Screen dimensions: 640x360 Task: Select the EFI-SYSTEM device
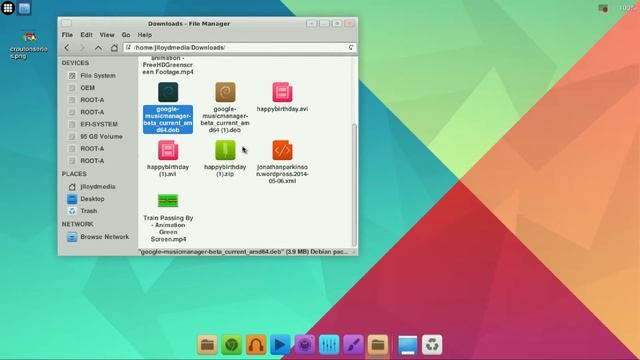click(98, 124)
